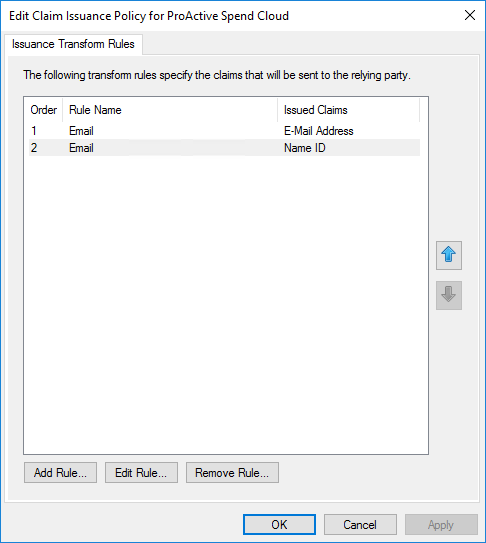Viewport: 486px width, 543px height.
Task: Select the first Email rule row
Action: point(224,131)
